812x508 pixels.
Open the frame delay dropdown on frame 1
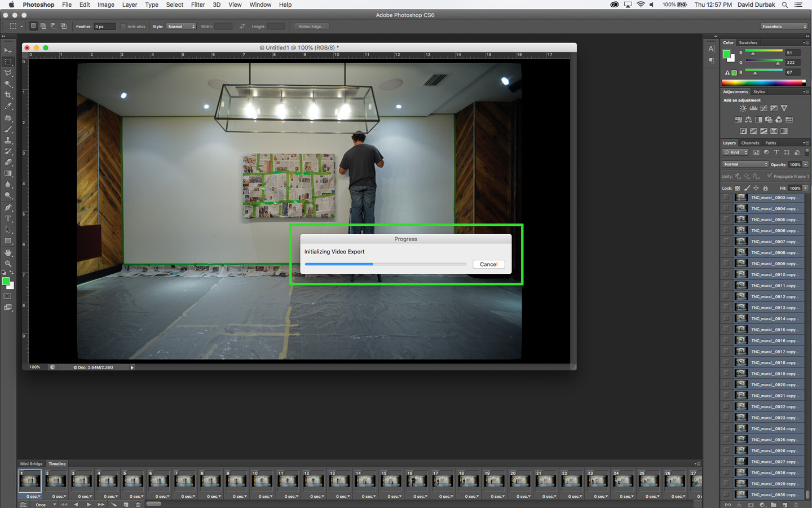coord(38,497)
